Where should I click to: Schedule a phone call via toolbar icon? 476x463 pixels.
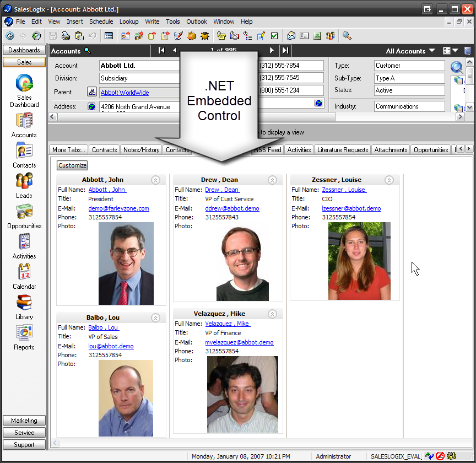[221, 36]
